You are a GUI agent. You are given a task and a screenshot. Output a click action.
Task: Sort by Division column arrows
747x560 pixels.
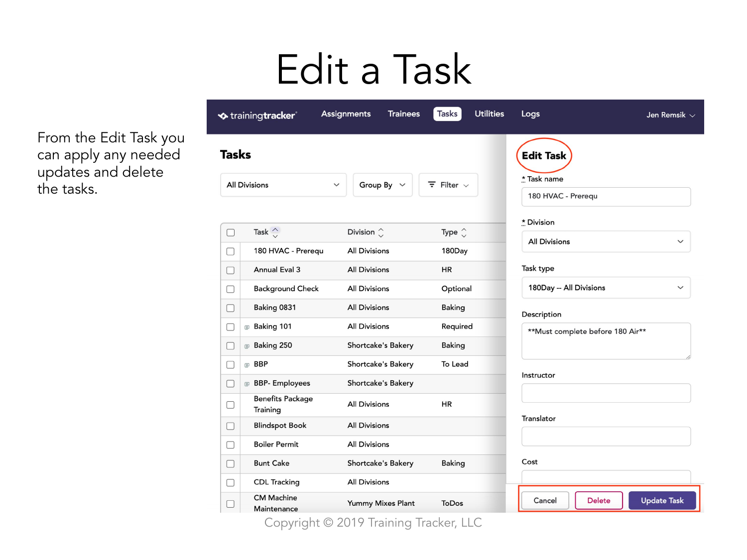381,232
